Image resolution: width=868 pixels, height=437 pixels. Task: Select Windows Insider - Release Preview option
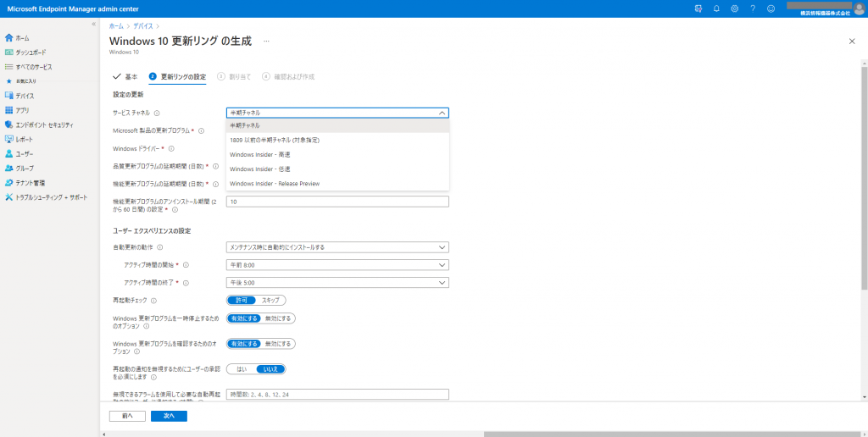click(x=337, y=183)
